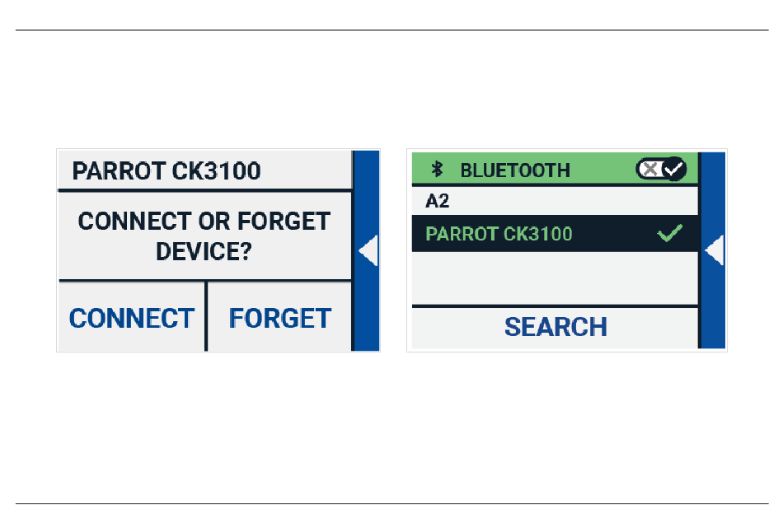Image resolution: width=783 pixels, height=532 pixels.
Task: Click the X side of the Bluetooth switch
Action: coord(649,169)
